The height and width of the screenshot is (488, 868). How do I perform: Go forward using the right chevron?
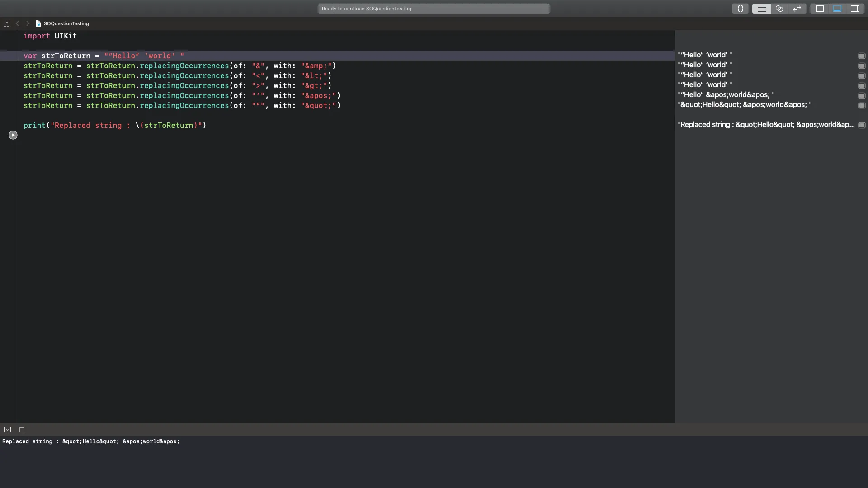point(28,23)
